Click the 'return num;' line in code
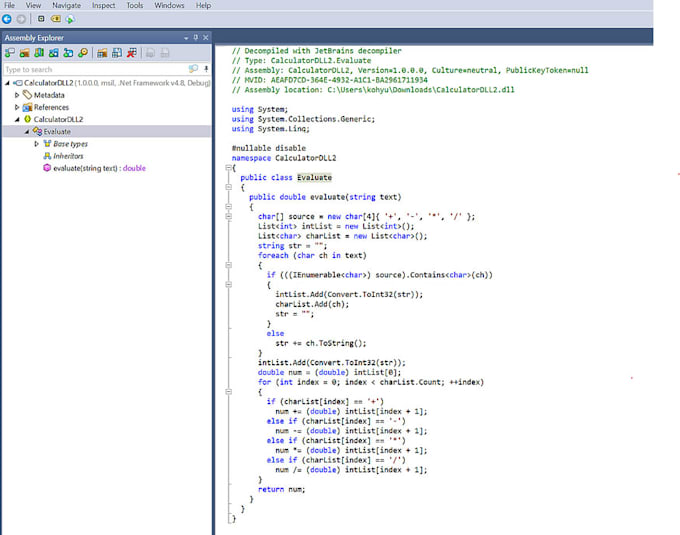Screen dimensions: 680x535 tap(281, 489)
